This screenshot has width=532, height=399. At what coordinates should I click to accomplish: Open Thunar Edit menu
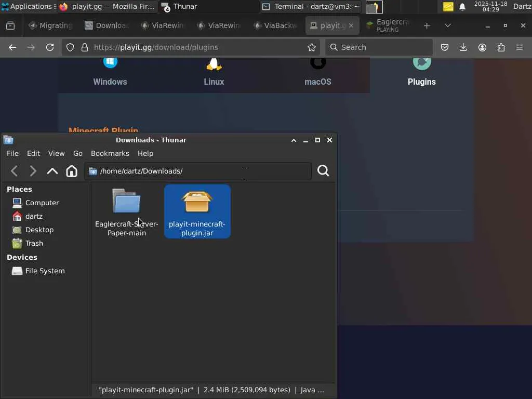pyautogui.click(x=34, y=153)
